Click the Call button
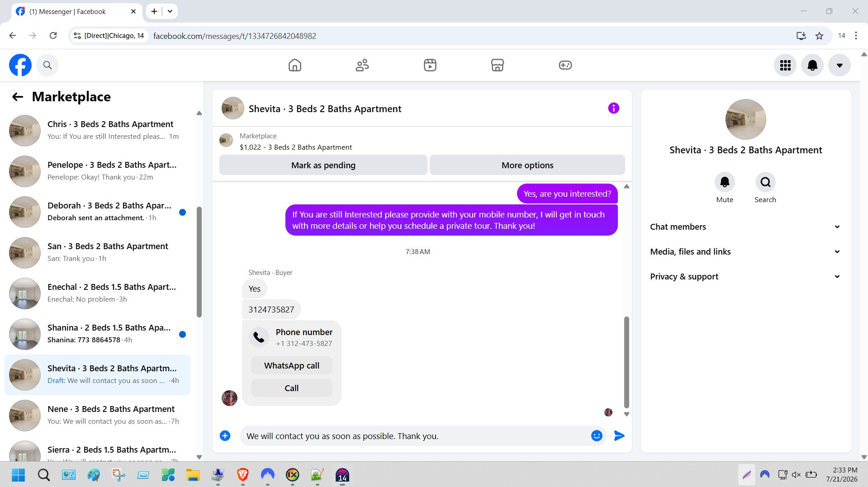 coord(292,388)
